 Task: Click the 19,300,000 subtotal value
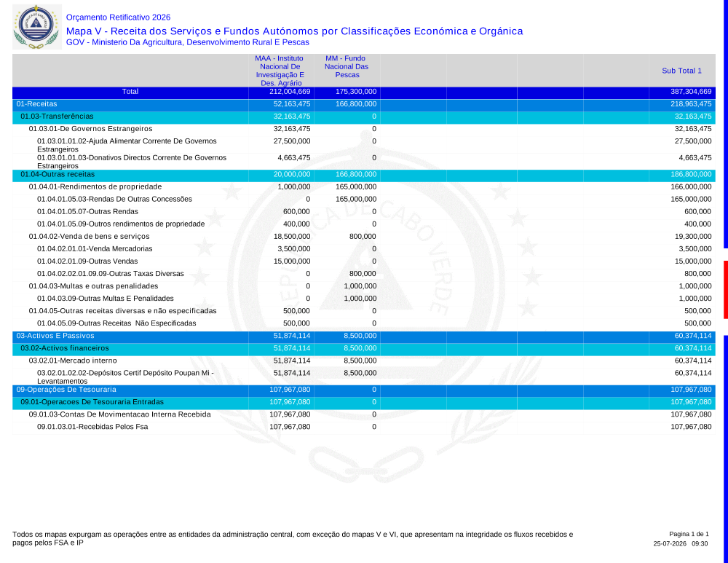point(693,237)
